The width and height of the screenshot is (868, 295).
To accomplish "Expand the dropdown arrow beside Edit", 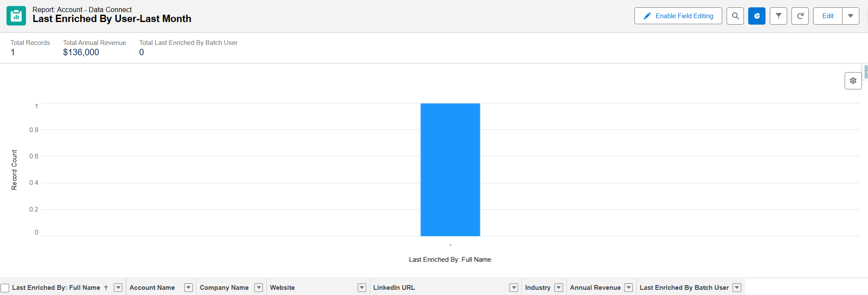I will pos(850,16).
